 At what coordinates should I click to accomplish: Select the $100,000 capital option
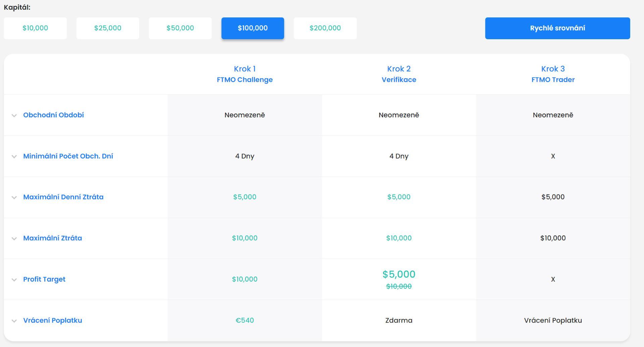253,28
